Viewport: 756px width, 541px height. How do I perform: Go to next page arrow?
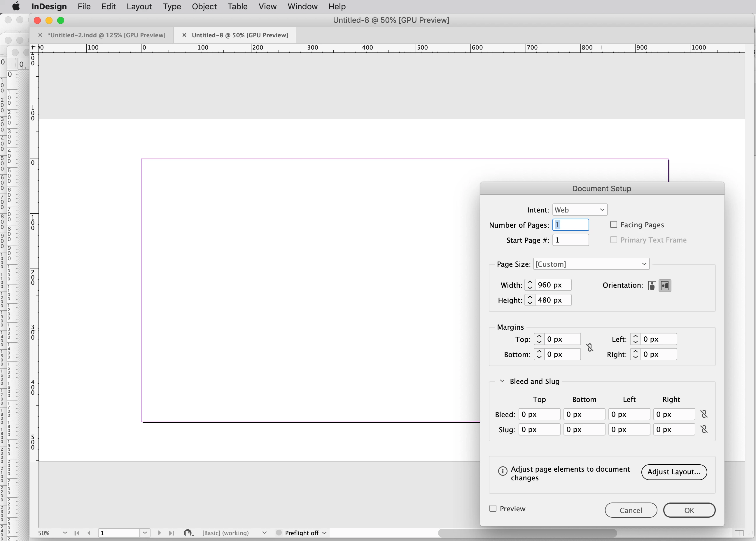(x=159, y=533)
